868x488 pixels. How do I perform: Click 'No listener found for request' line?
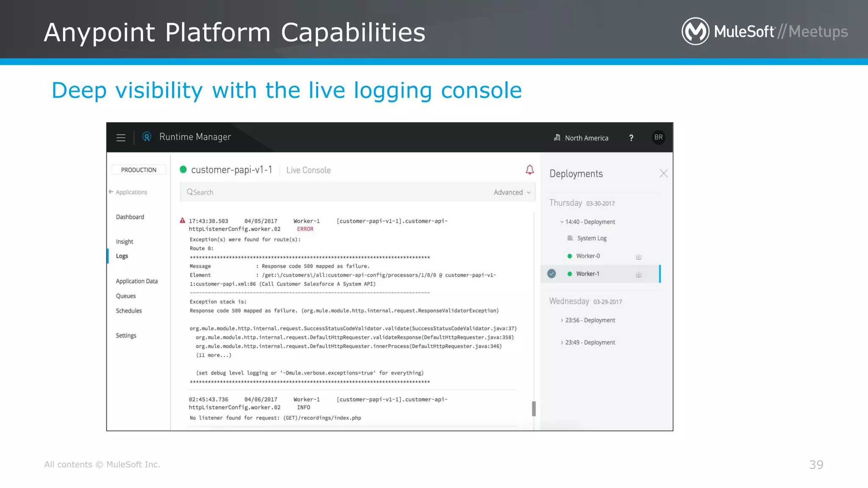[x=275, y=418]
